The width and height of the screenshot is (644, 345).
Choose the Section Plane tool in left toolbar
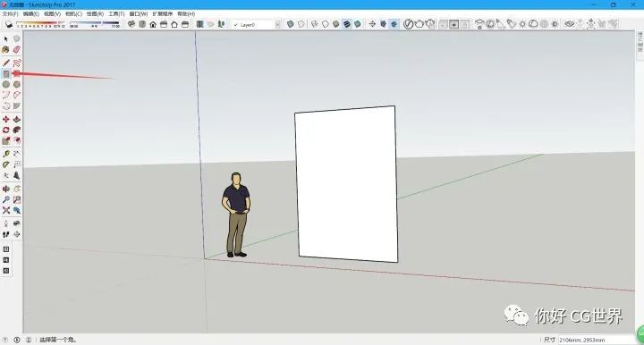tap(16, 234)
